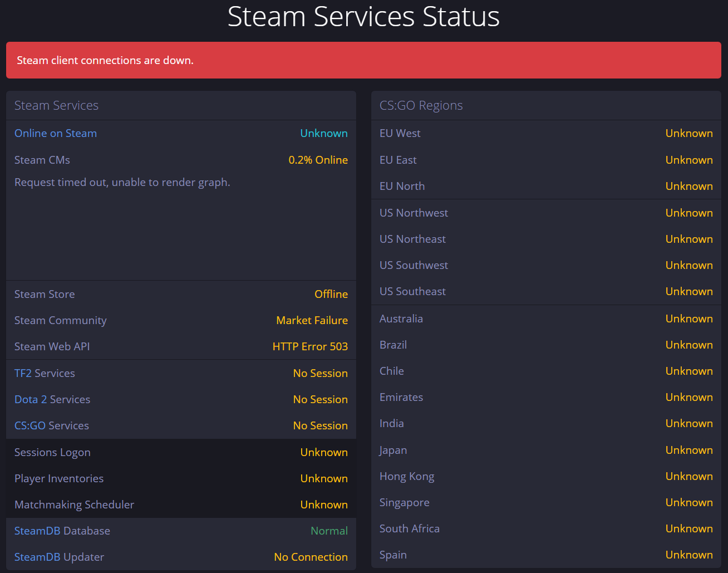Click the EU East region label
Image resolution: width=728 pixels, height=573 pixels.
tap(398, 160)
